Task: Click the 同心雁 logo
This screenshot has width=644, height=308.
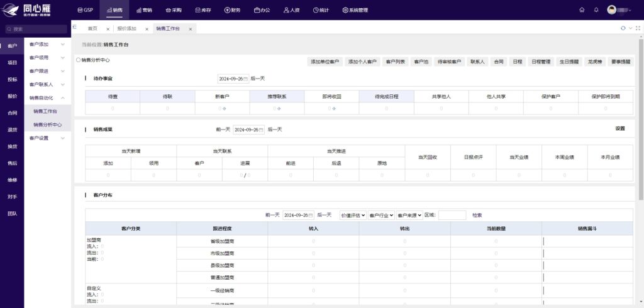Action: [x=26, y=10]
